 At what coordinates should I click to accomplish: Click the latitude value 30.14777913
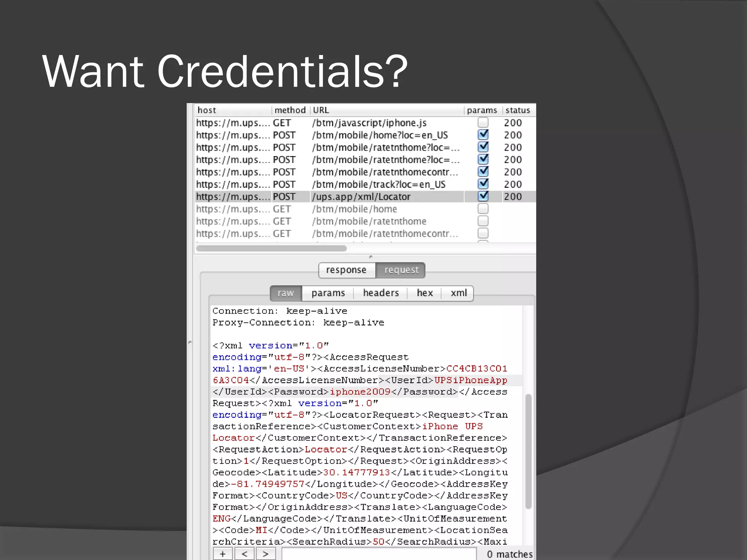[356, 472]
